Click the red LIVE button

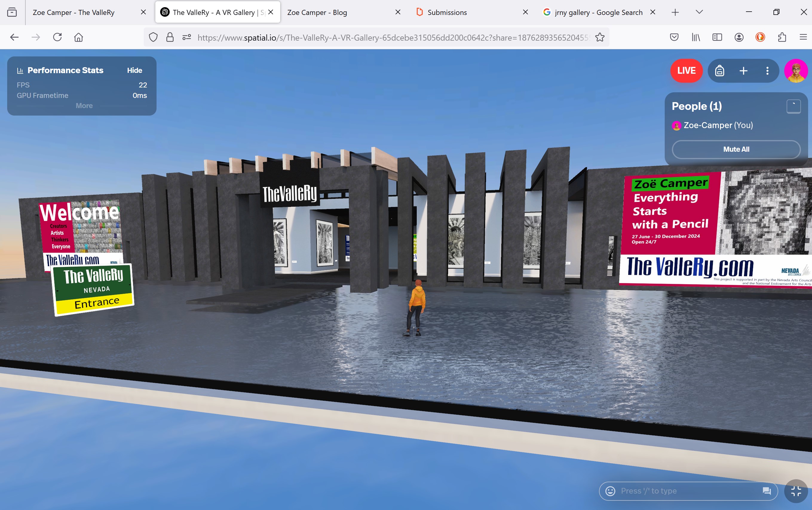[686, 70]
